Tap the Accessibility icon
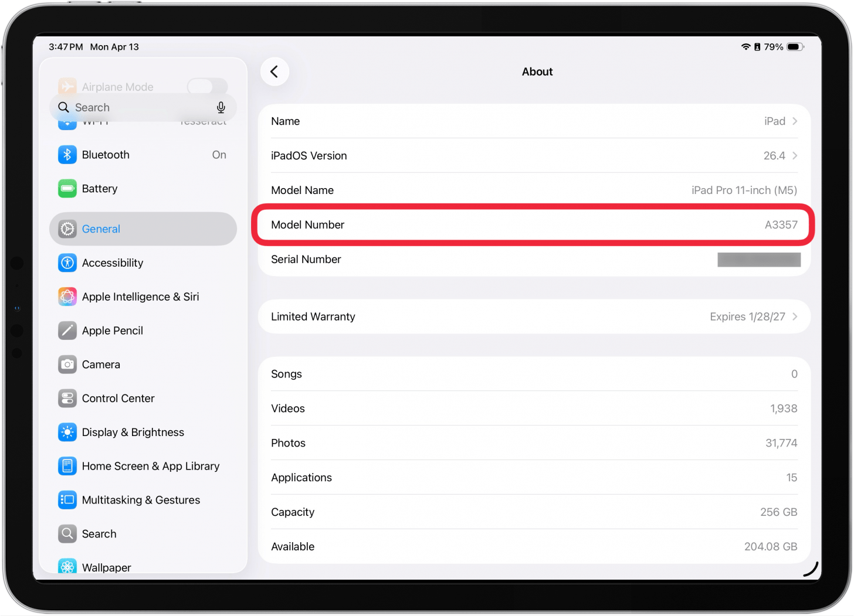The height and width of the screenshot is (616, 854). point(67,263)
